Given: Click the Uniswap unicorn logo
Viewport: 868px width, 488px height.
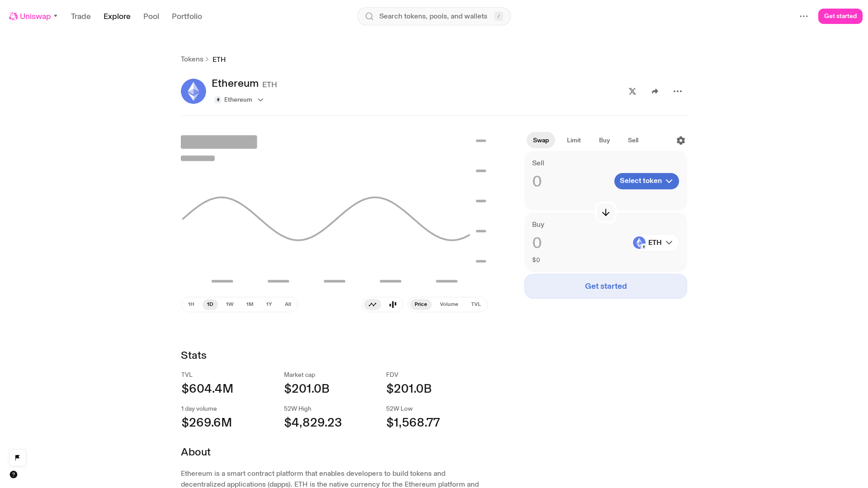Looking at the screenshot, I should [x=14, y=16].
